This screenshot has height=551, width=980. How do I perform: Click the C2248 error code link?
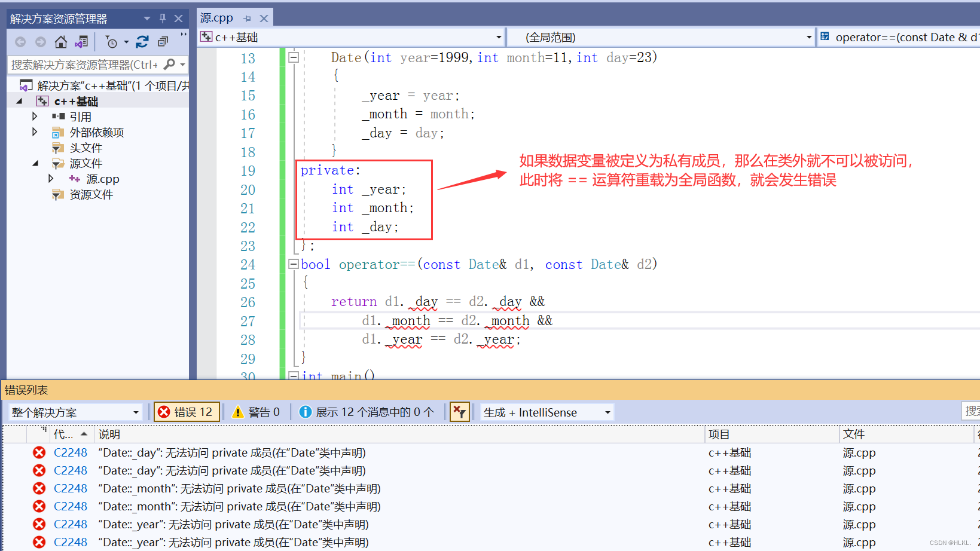tap(71, 452)
